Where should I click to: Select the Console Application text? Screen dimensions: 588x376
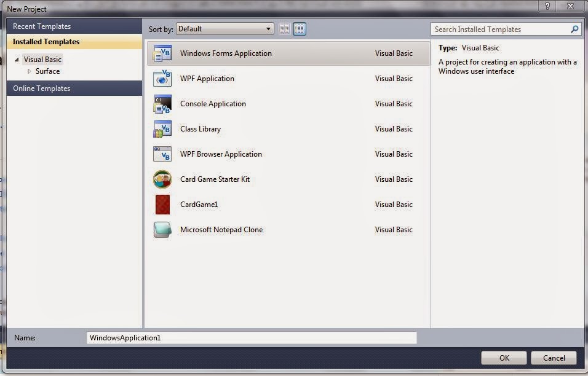click(213, 104)
